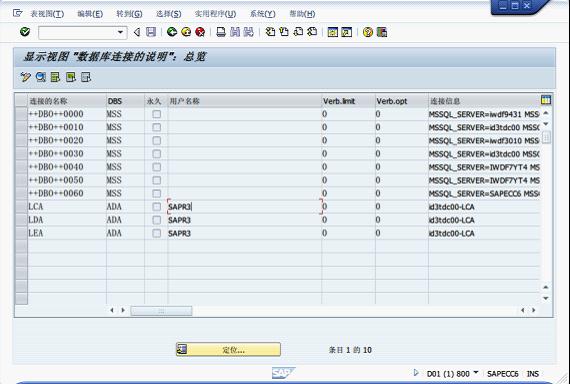Toggle permanent checkbox for LEA row

156,233
